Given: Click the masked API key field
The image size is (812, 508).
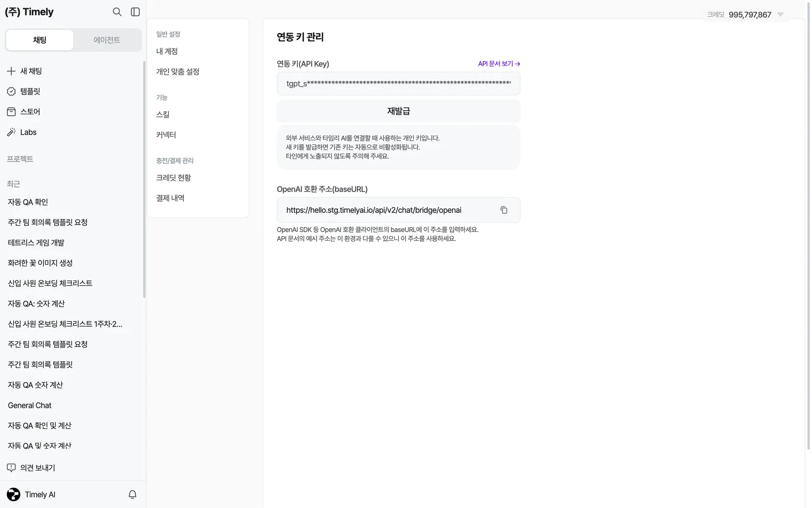Looking at the screenshot, I should pos(398,83).
